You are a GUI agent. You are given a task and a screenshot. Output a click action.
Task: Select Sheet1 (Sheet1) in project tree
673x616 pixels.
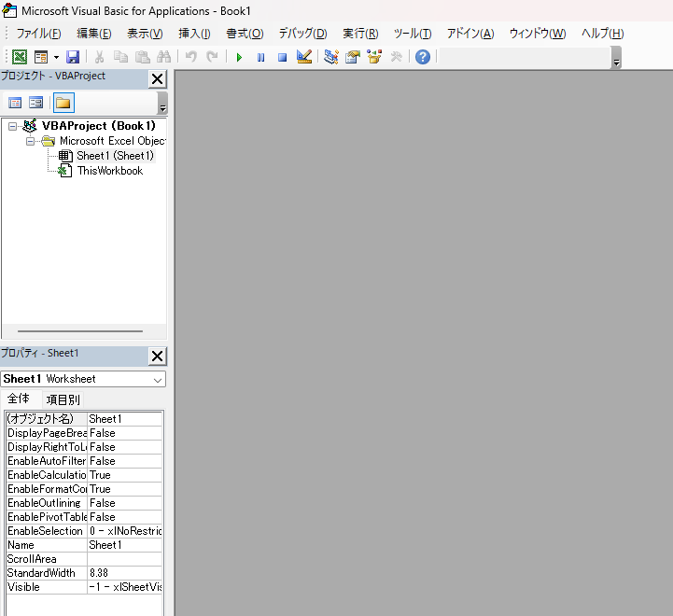pyautogui.click(x=115, y=156)
